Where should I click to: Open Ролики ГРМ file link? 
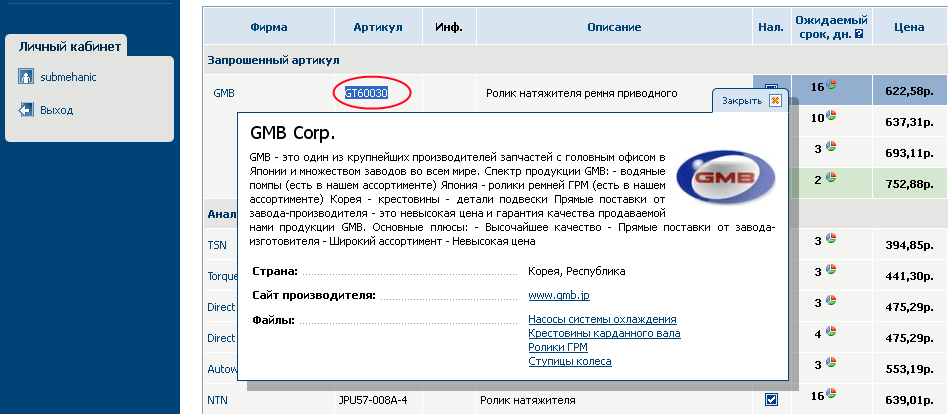557,347
